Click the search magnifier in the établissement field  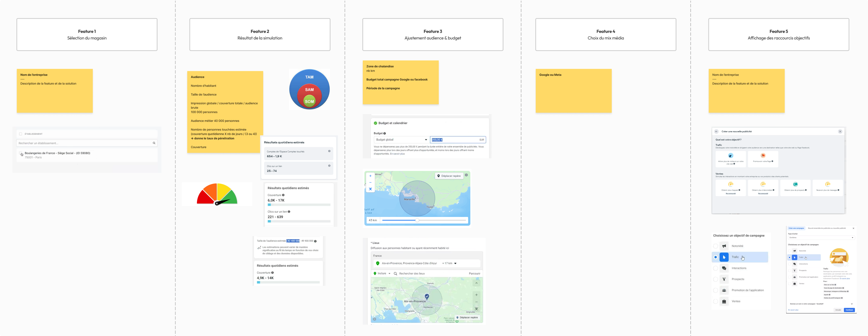tap(154, 143)
